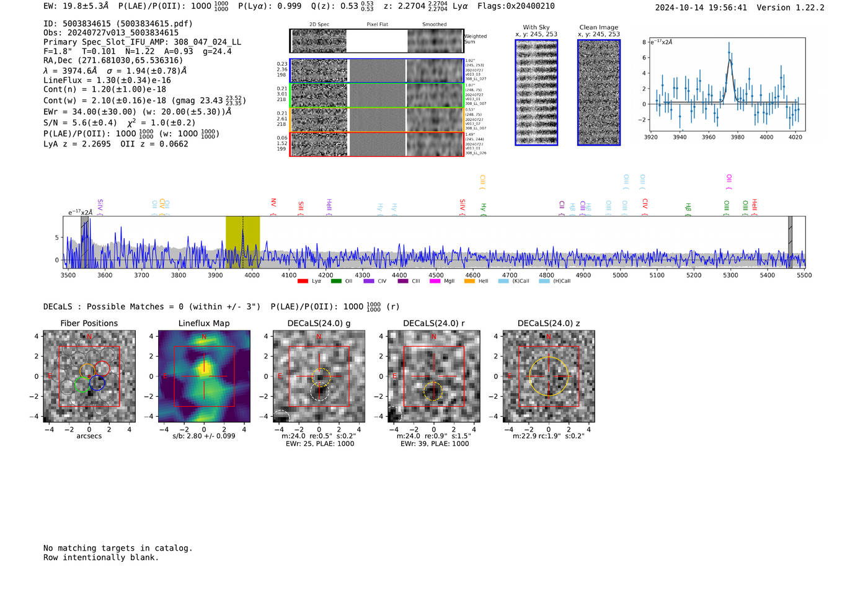
Task: Click the "λ = 3974.6Å" wavelength value
Action: point(70,71)
